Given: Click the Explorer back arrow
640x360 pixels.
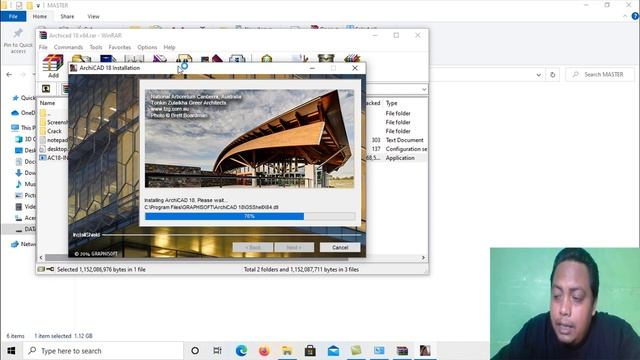Looking at the screenshot, I should [x=9, y=75].
